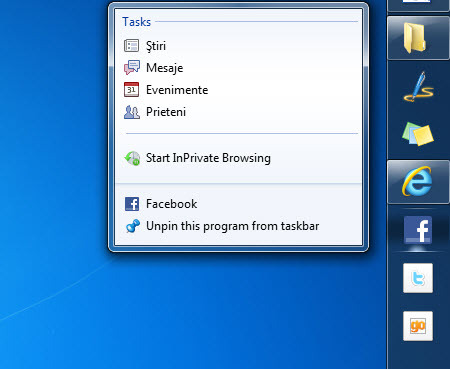Open Sticky Notes icon on taskbar

(418, 134)
